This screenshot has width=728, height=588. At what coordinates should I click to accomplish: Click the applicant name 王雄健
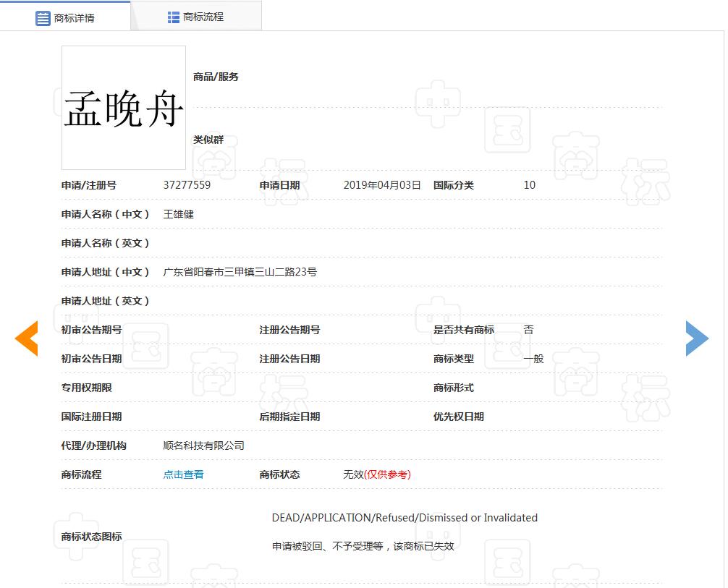coord(179,214)
